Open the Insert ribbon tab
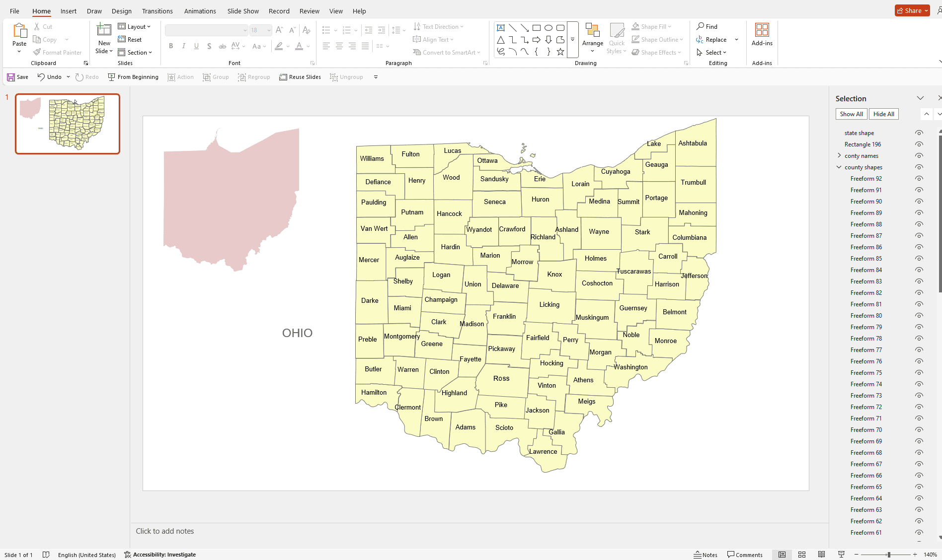This screenshot has width=942, height=560. click(x=69, y=11)
